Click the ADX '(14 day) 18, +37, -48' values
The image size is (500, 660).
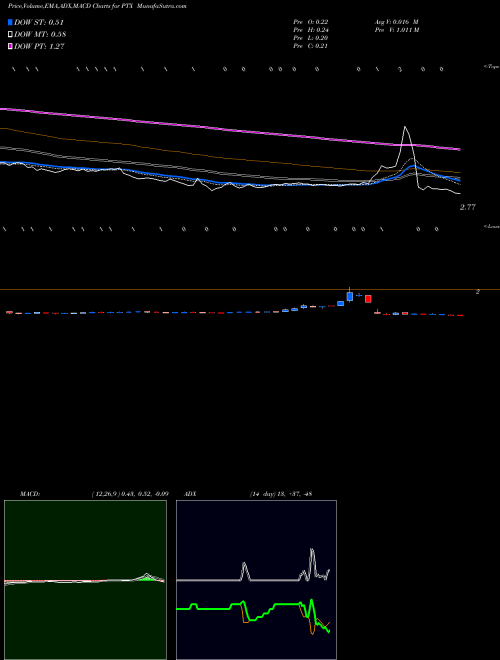(281, 494)
